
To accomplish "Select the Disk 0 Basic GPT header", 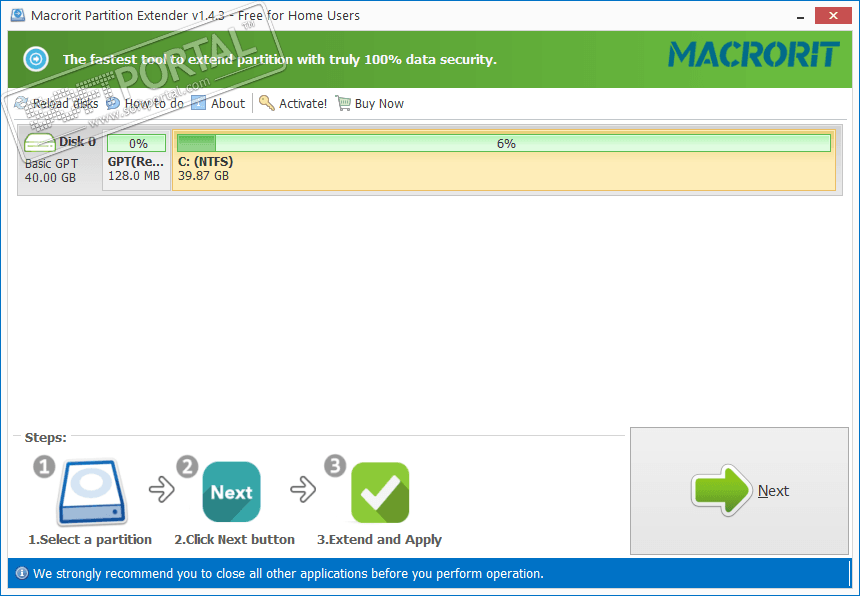I will 60,160.
